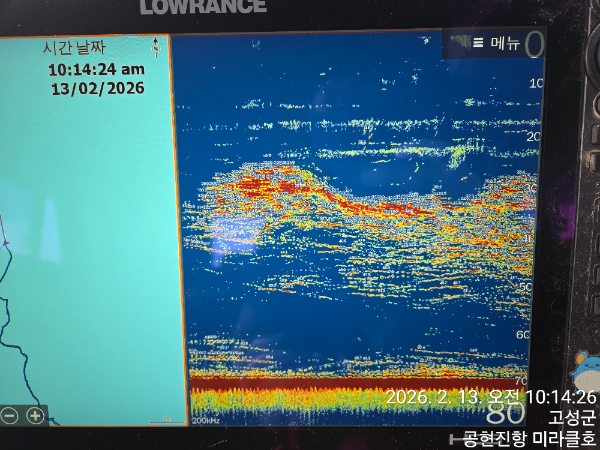
Task: Tap the 0 depth marker at top
Action: [x=534, y=45]
